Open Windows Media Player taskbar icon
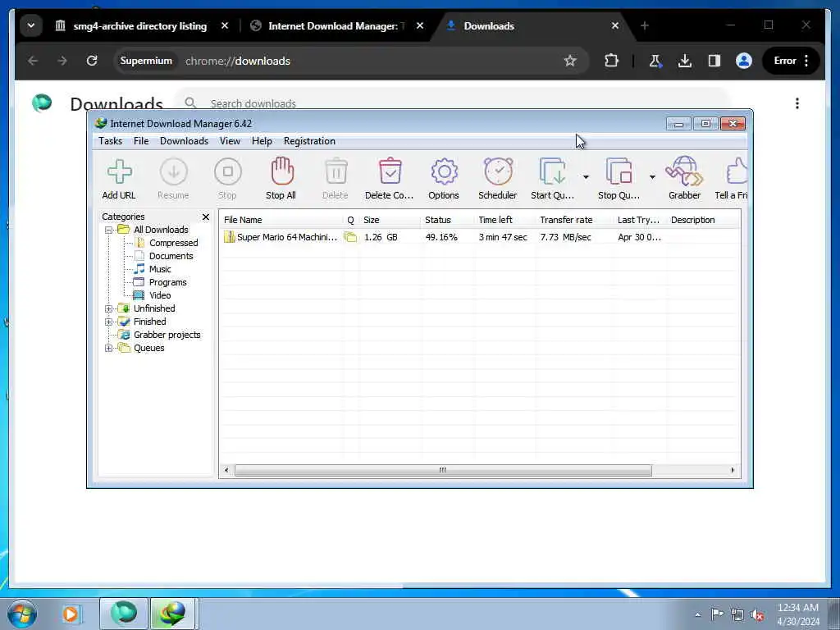The height and width of the screenshot is (630, 840). click(71, 614)
